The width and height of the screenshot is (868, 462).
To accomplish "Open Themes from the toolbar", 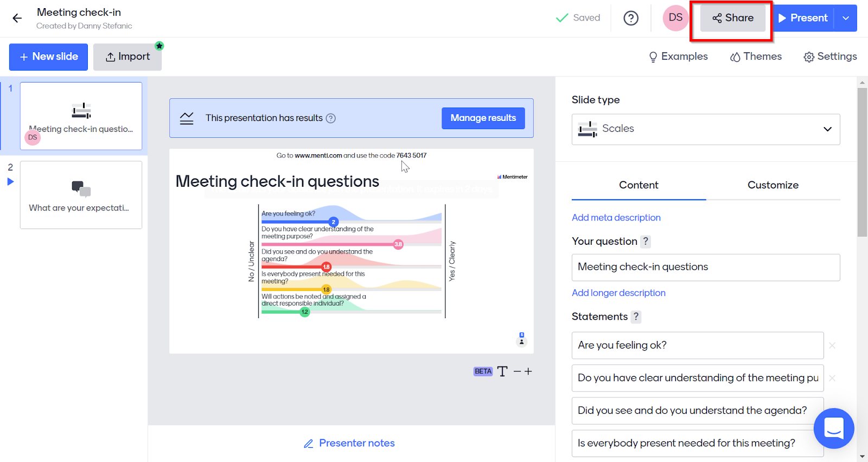I will [756, 56].
